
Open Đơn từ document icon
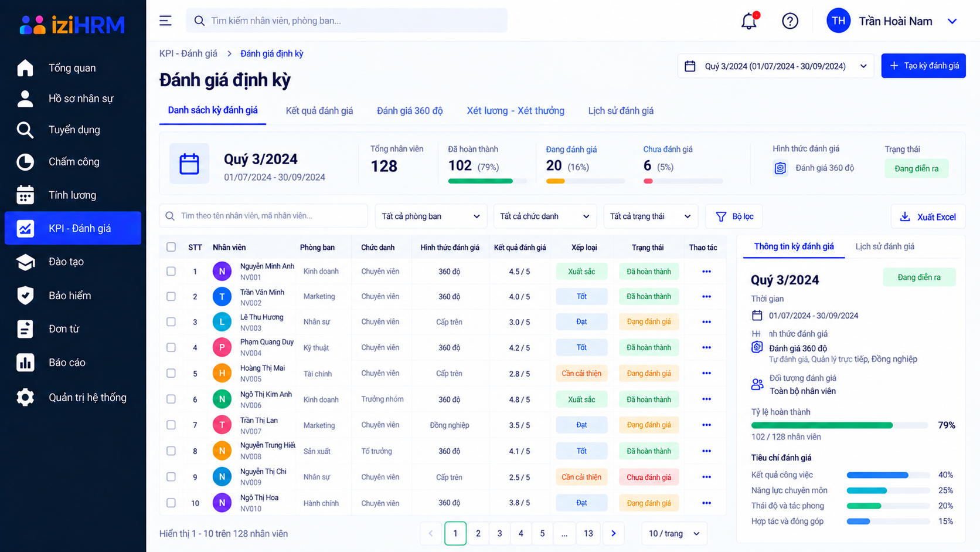pos(25,329)
